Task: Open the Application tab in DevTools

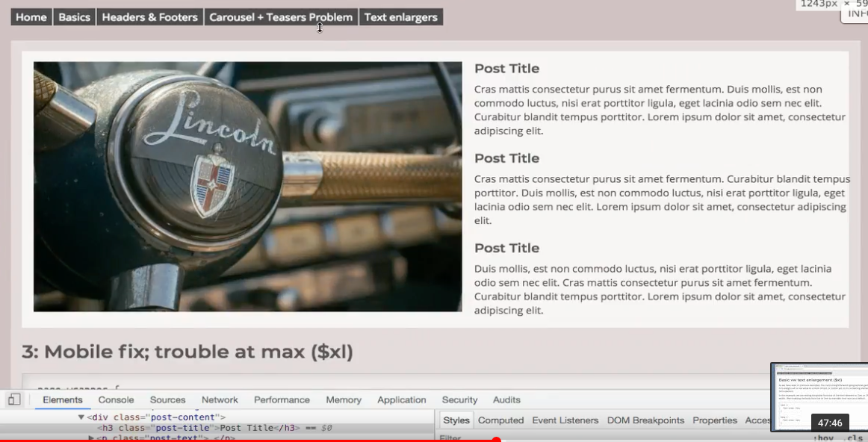Action: pyautogui.click(x=402, y=399)
